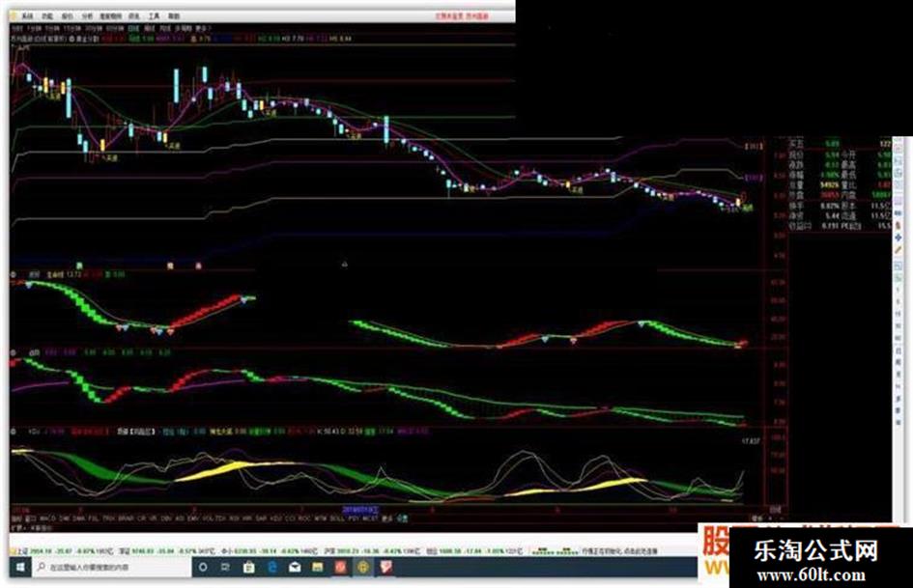
Task: Select the RSI indicator tab
Action: coord(235,518)
